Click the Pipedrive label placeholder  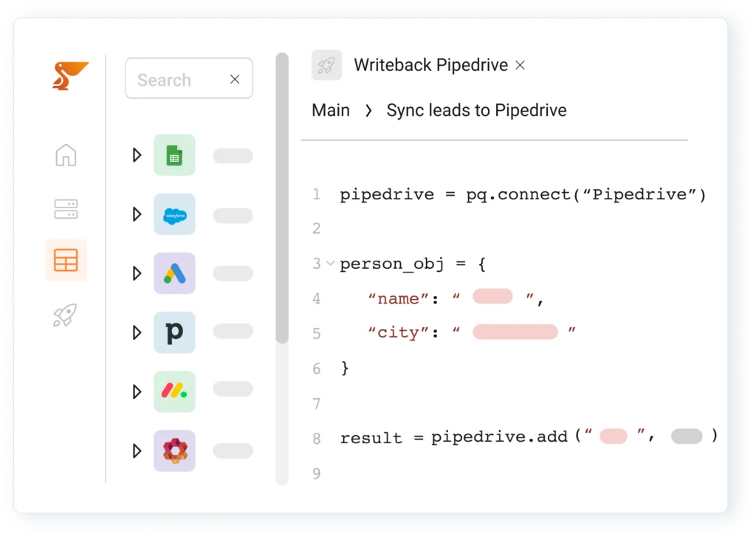(x=233, y=332)
